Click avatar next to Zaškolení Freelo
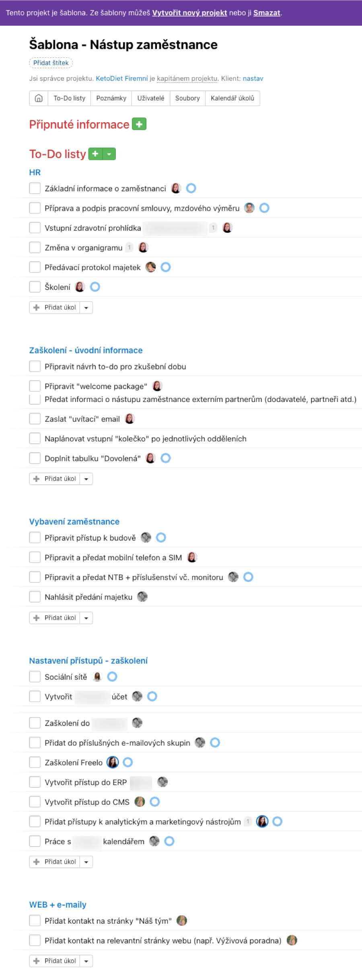Screen dimensions: 362x980 coord(113,762)
